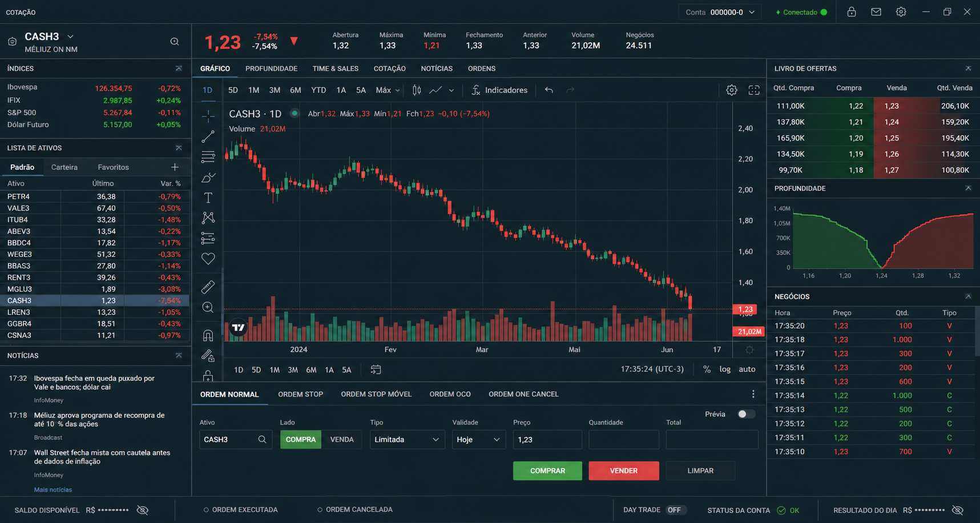Open the go-to-date calendar icon

[x=376, y=369]
